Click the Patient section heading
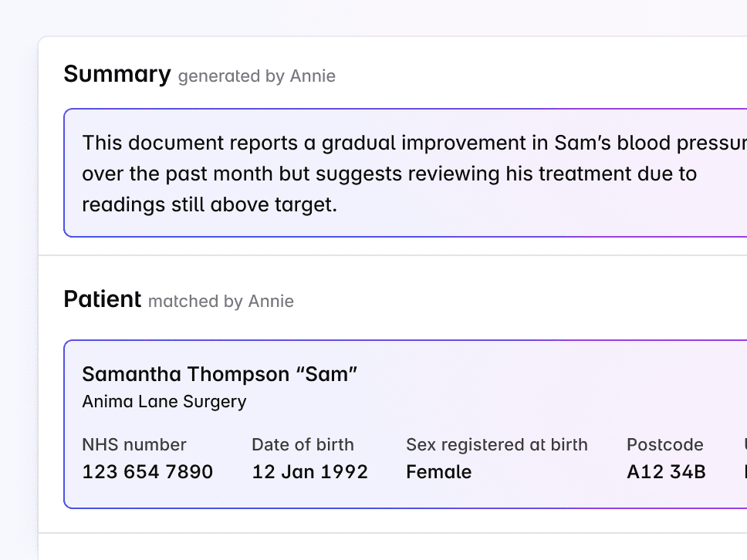 coord(102,299)
